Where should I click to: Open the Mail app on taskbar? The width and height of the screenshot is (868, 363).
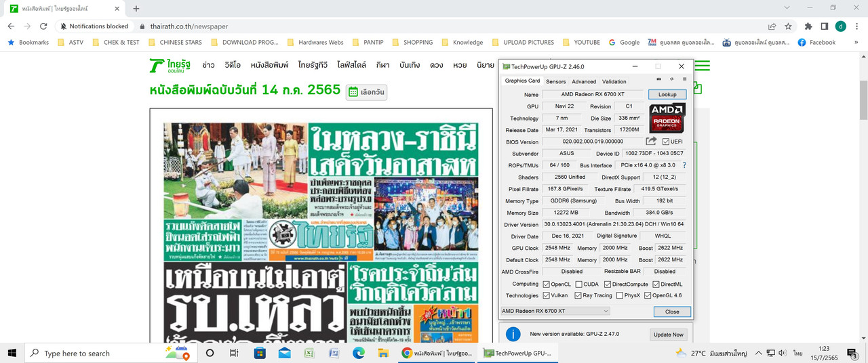coord(284,353)
